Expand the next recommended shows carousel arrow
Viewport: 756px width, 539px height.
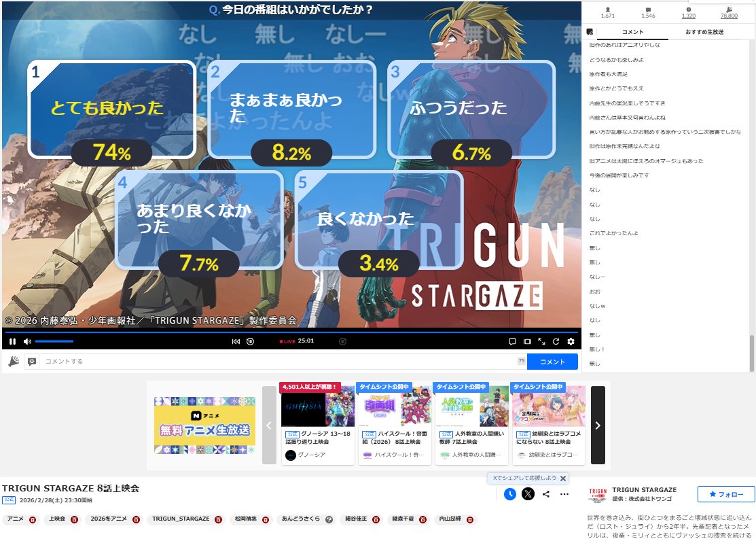[x=597, y=425]
